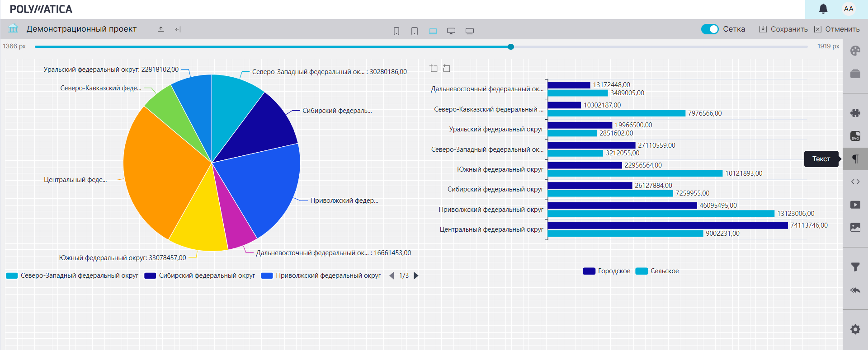This screenshot has width=868, height=350.
Task: Click the Сохранить button
Action: [x=783, y=29]
